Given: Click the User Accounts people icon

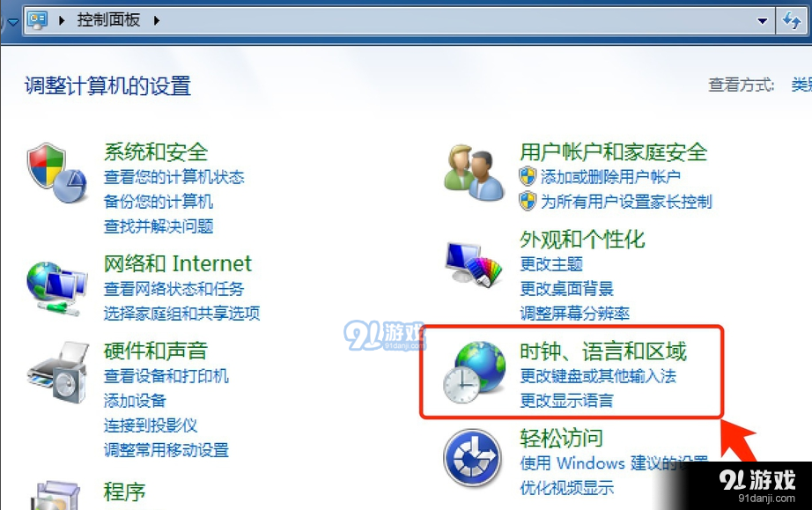Looking at the screenshot, I should click(474, 173).
